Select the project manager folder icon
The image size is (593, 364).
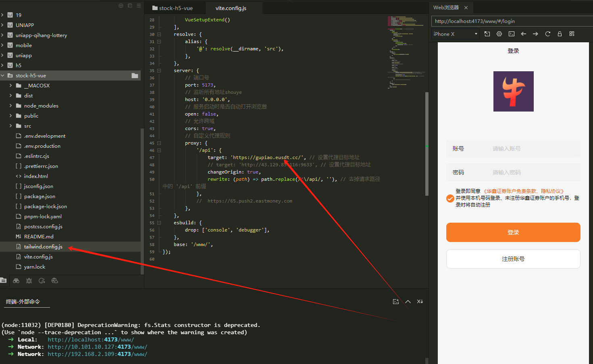pos(3,281)
